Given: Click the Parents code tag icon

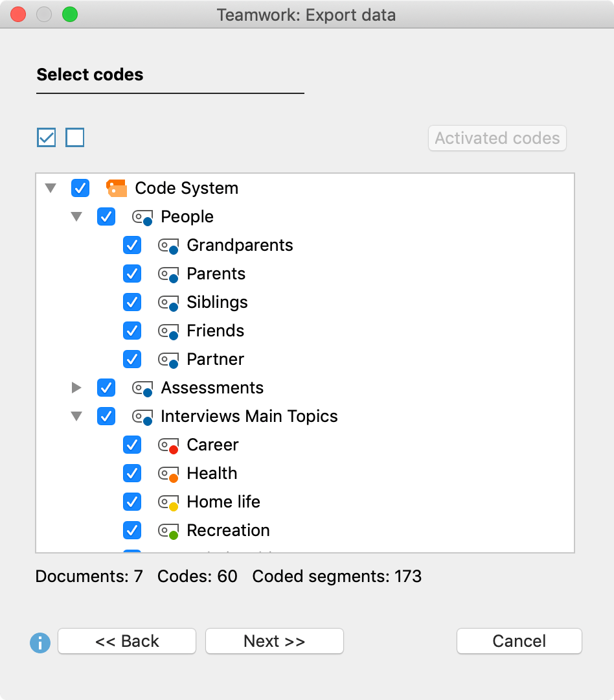Looking at the screenshot, I should click(168, 275).
